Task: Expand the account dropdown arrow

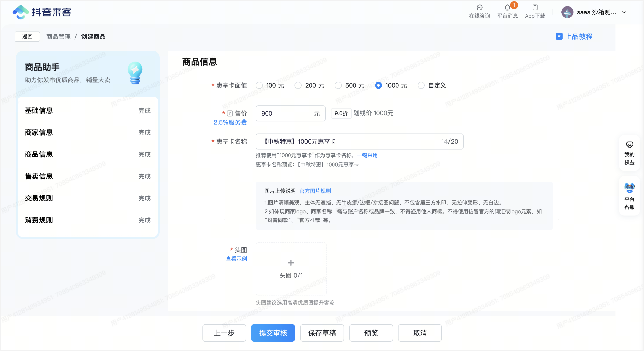Action: pyautogui.click(x=624, y=12)
